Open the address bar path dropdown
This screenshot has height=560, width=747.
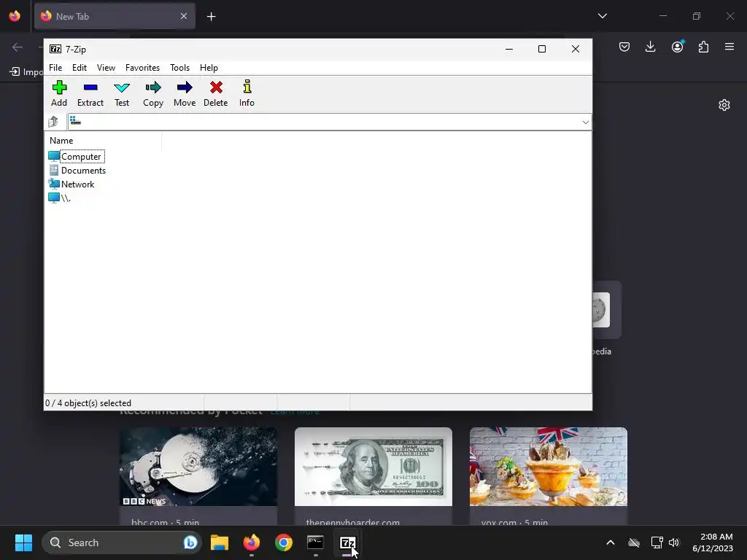tap(585, 122)
